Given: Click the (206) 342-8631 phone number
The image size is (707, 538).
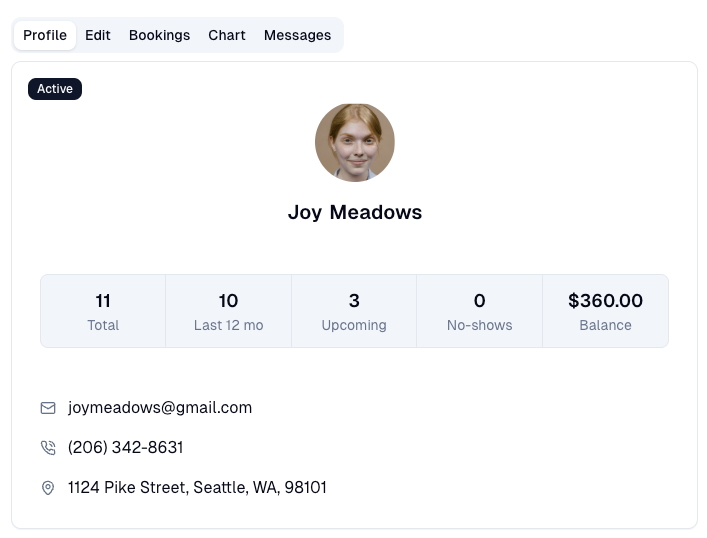Looking at the screenshot, I should tap(126, 448).
